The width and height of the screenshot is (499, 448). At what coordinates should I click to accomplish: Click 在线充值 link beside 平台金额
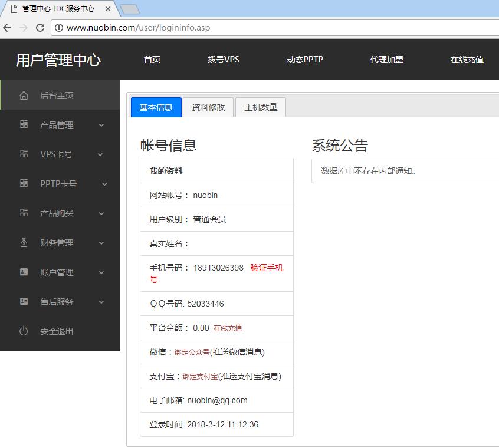pyautogui.click(x=228, y=328)
